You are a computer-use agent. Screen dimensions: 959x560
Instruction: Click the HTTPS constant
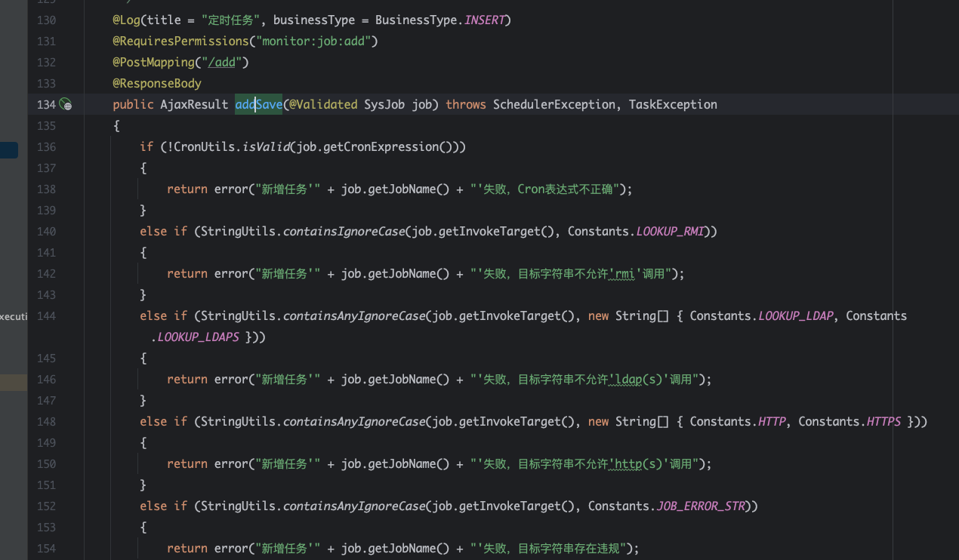coord(883,421)
